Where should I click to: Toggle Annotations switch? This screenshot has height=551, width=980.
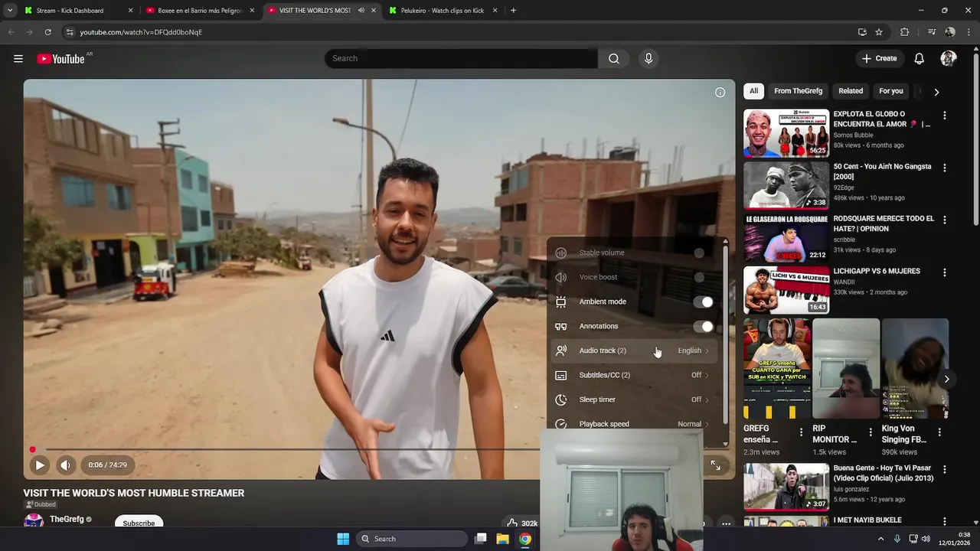pyautogui.click(x=704, y=326)
